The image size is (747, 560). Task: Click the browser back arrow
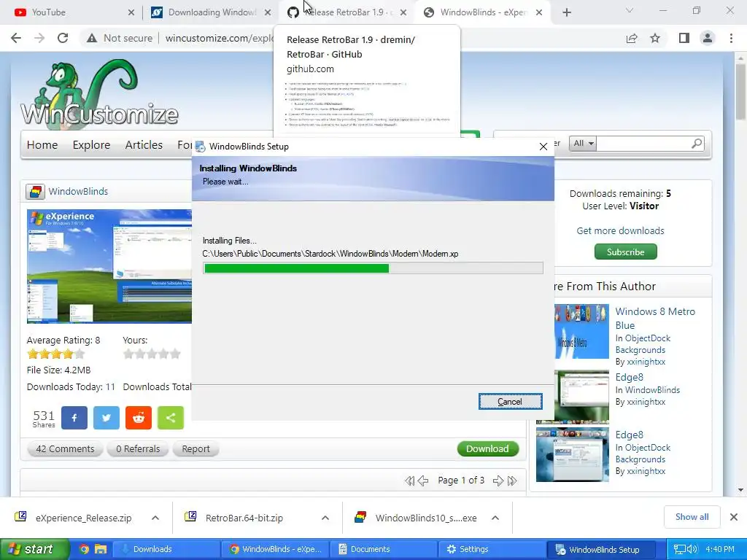click(x=16, y=38)
